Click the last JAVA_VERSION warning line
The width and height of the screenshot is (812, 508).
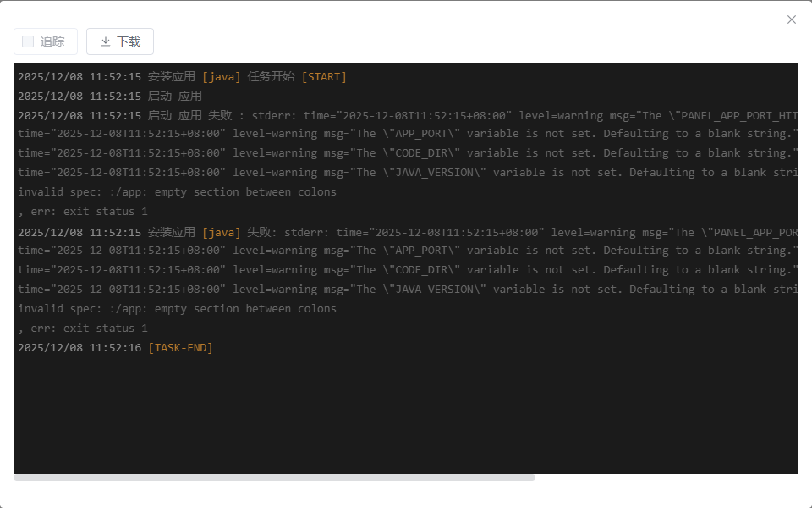pos(408,290)
